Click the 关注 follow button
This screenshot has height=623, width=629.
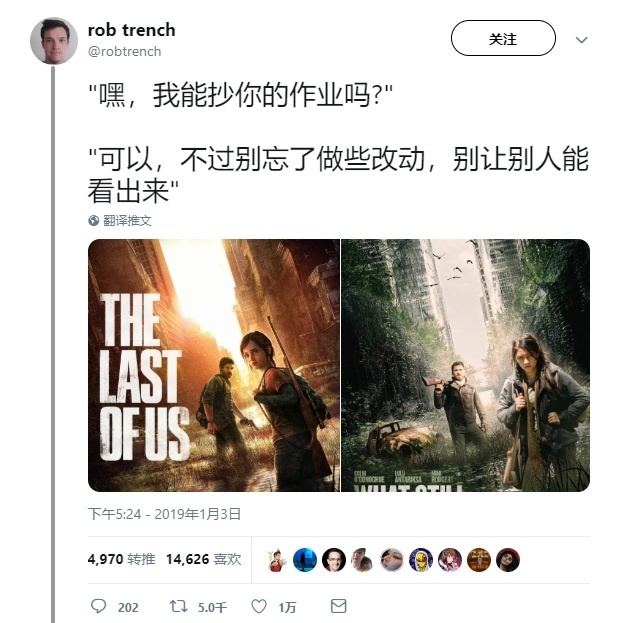pyautogui.click(x=503, y=38)
